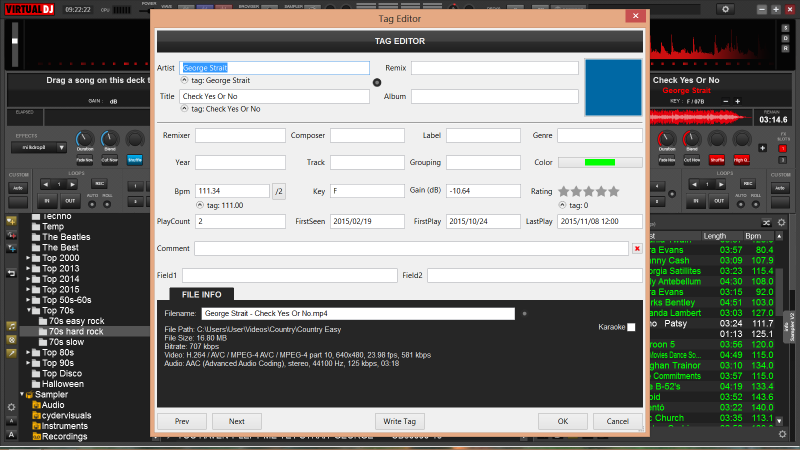Screen dimensions: 800x450
Task: Apply the BPM tag 111.00 arrow
Action: (x=201, y=203)
